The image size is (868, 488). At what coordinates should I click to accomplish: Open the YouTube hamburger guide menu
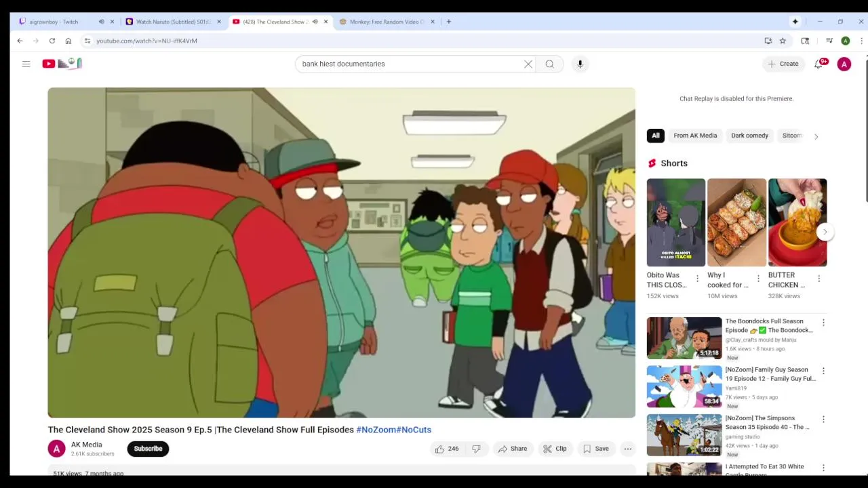[x=26, y=64]
